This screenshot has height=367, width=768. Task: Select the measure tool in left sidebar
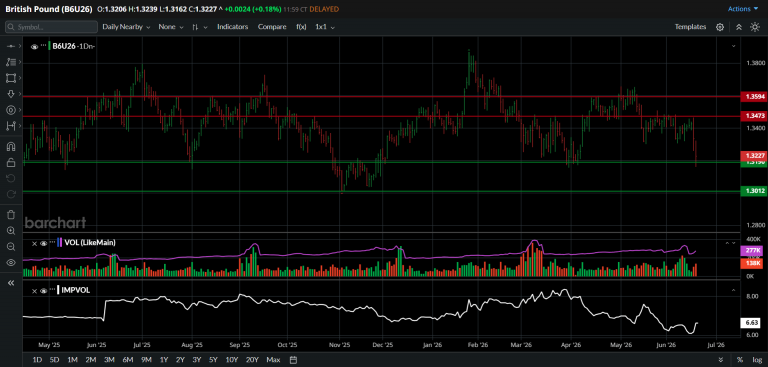coord(11,126)
